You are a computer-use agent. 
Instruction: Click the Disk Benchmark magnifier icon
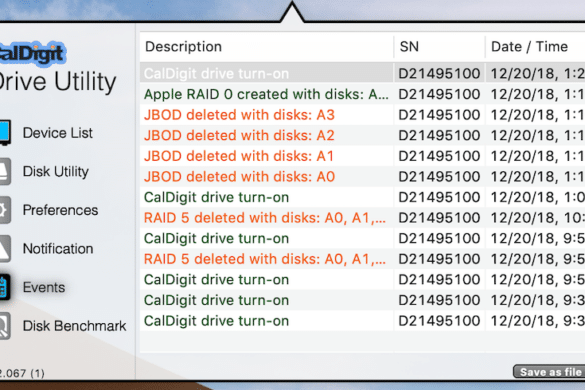(5, 326)
